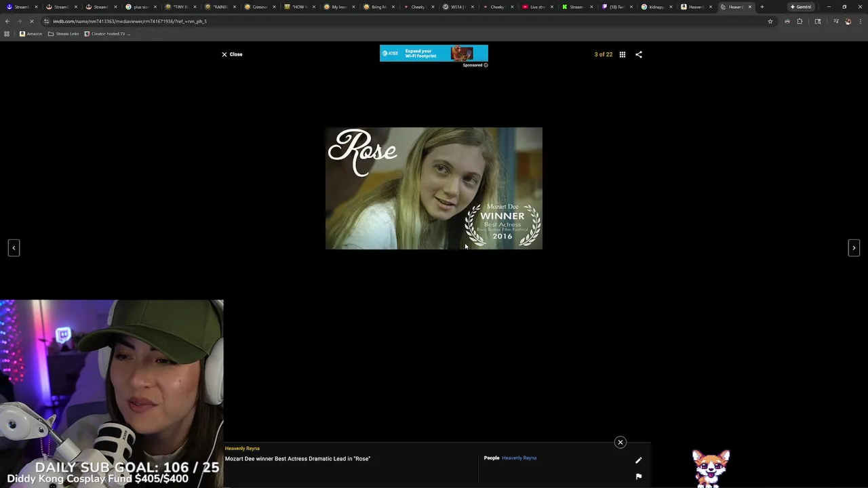This screenshot has width=868, height=488.
Task: Open the Rose Best Actress photo
Action: (x=434, y=188)
